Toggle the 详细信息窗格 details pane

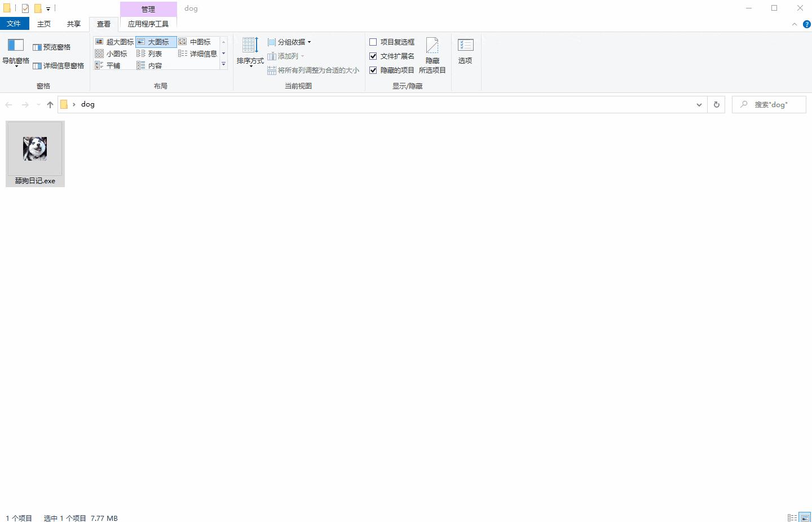58,66
